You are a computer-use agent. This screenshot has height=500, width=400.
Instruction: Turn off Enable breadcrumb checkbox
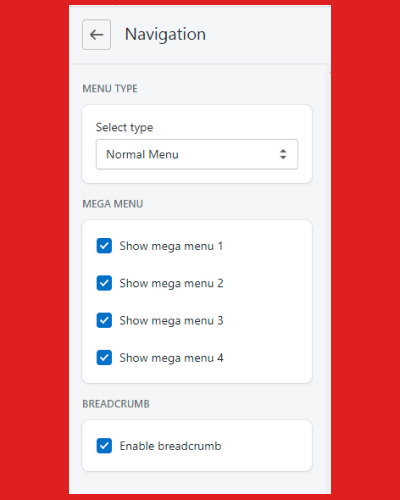[x=104, y=446]
